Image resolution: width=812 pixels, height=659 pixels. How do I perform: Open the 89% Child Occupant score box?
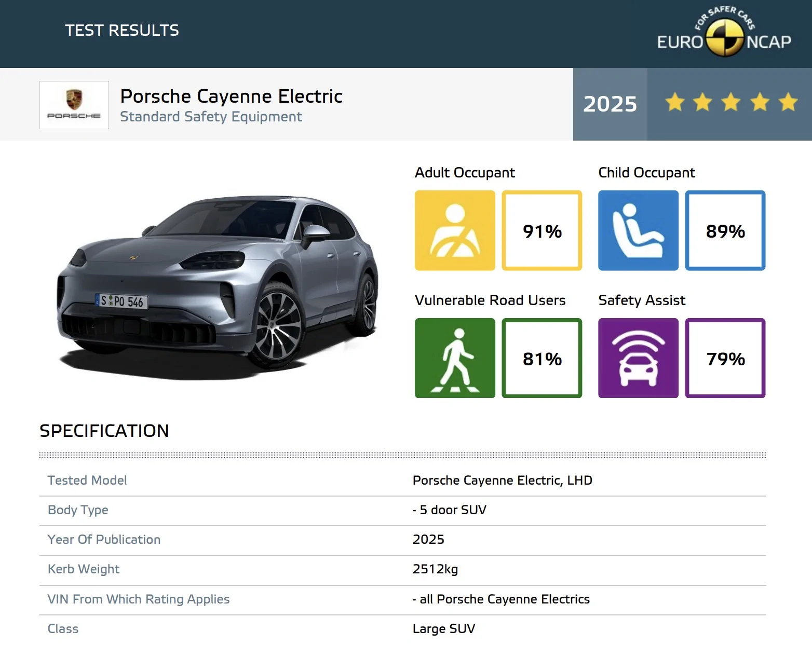tap(725, 230)
